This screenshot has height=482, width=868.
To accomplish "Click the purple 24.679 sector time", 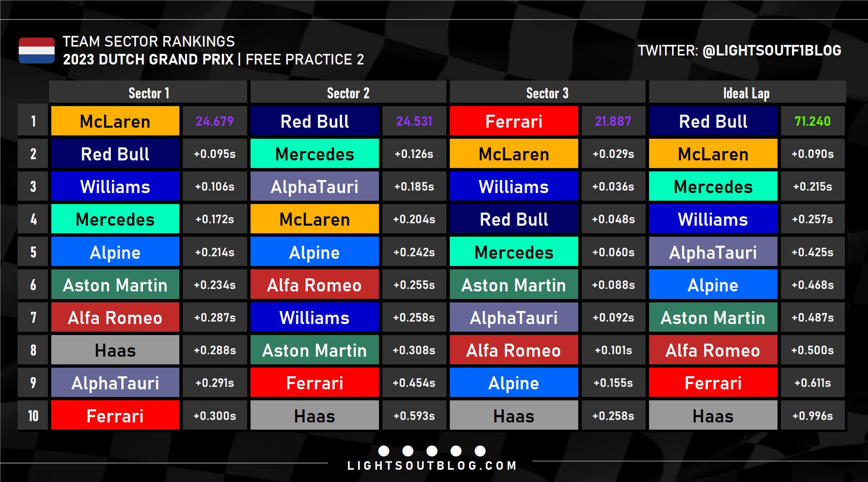I will [214, 122].
